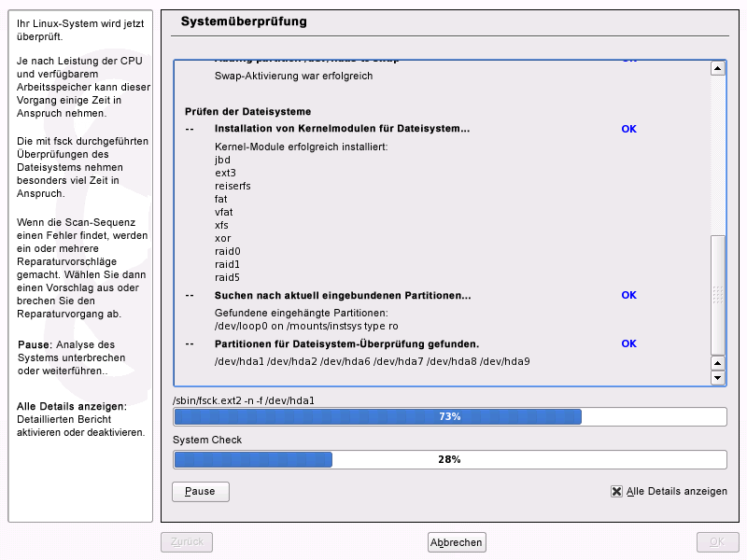Click the OK status beside kernel module installation
Viewport: 747px width, 560px height.
[x=628, y=129]
